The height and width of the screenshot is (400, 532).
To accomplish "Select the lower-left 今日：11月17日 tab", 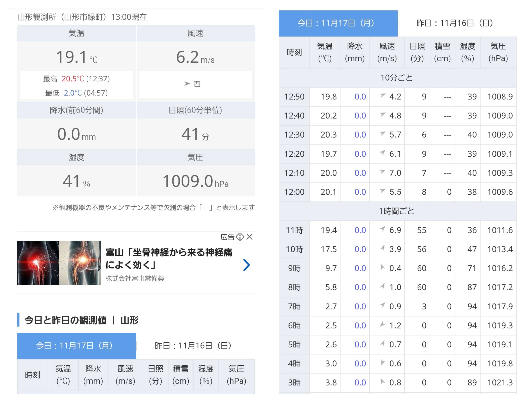I will (x=76, y=346).
